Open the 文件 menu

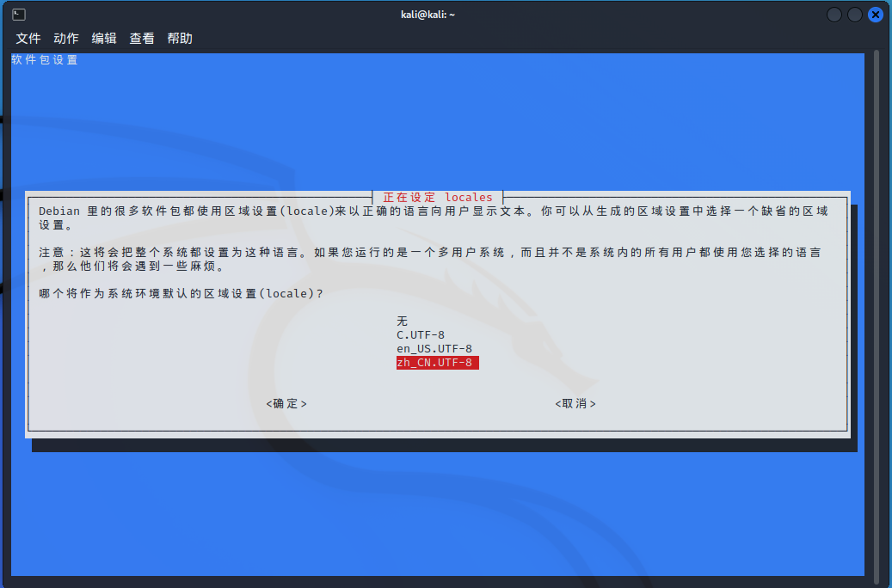(28, 39)
